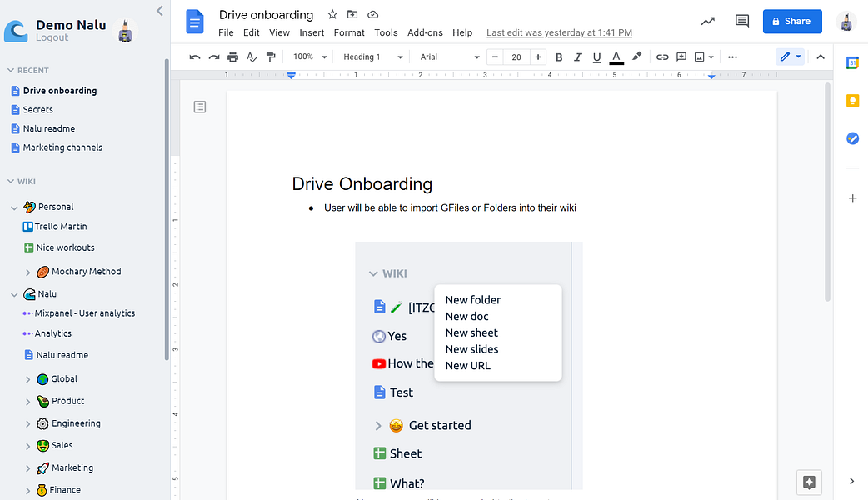This screenshot has height=500, width=868.
Task: Click the font size field
Action: [516, 57]
